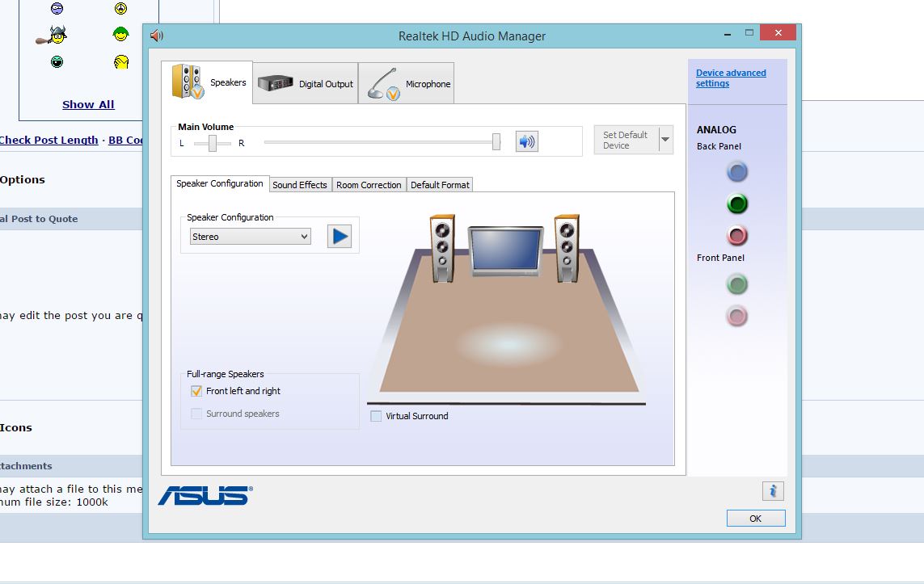This screenshot has height=584, width=924.
Task: Play the speaker test with the blue arrow
Action: [340, 236]
